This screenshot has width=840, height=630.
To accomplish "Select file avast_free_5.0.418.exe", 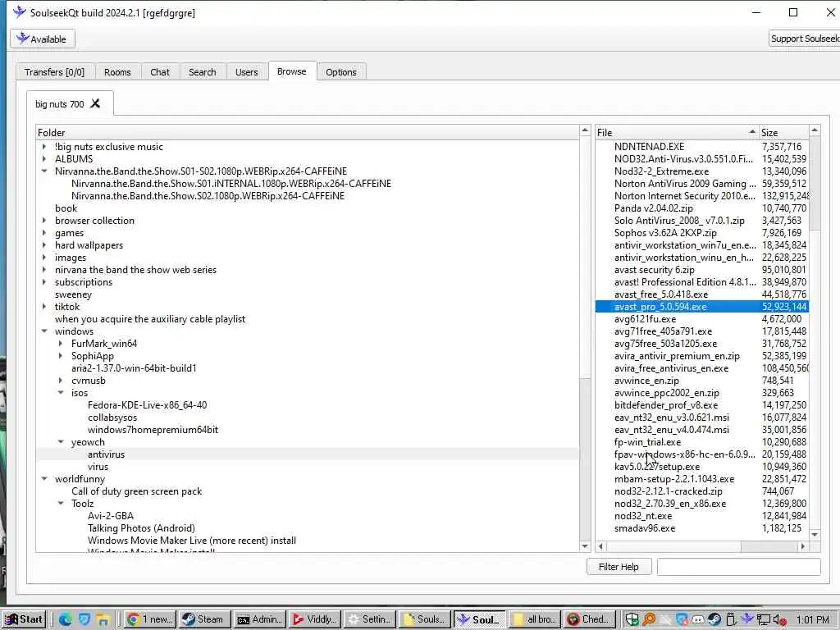I will click(x=661, y=294).
